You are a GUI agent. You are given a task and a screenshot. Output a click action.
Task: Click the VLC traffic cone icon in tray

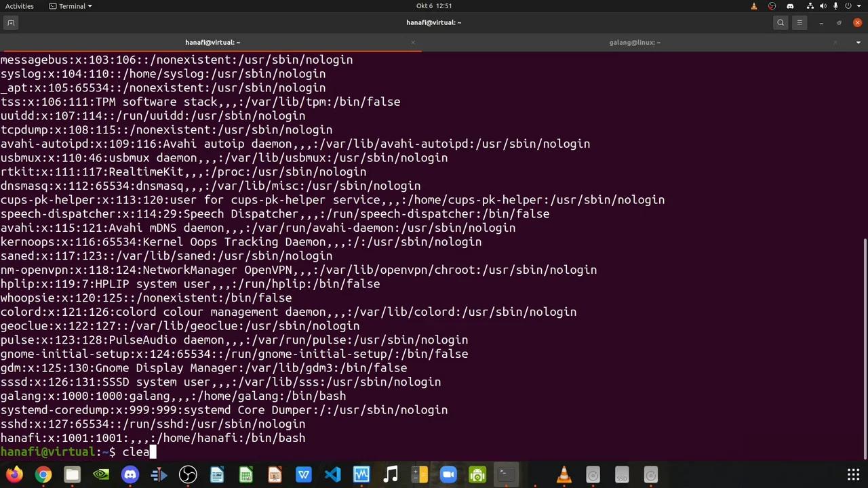coord(755,5)
